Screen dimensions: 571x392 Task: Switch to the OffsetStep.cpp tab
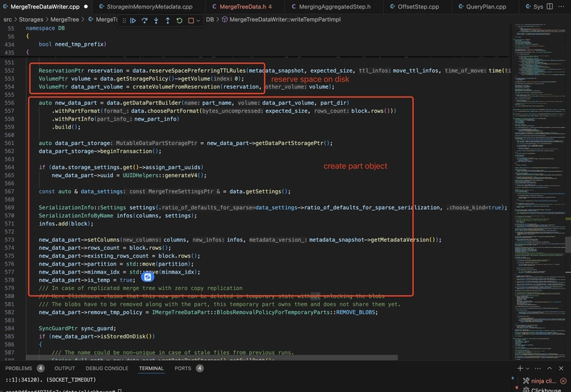click(418, 6)
